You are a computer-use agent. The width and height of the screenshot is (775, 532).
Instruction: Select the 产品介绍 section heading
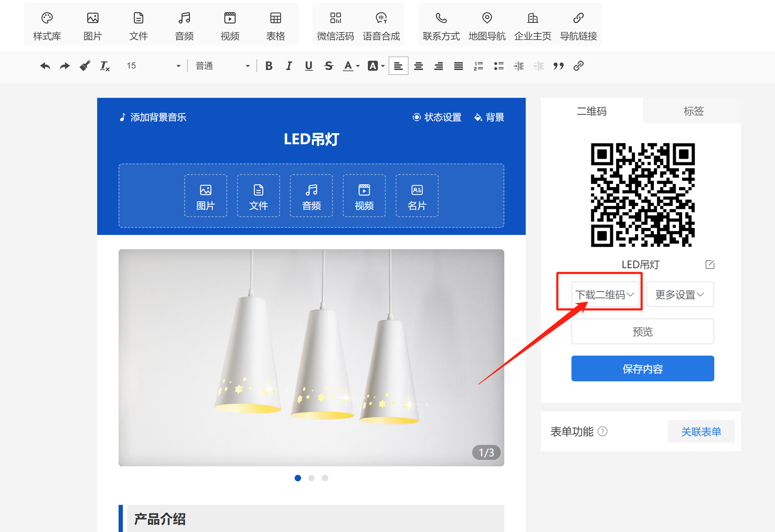[x=160, y=518]
